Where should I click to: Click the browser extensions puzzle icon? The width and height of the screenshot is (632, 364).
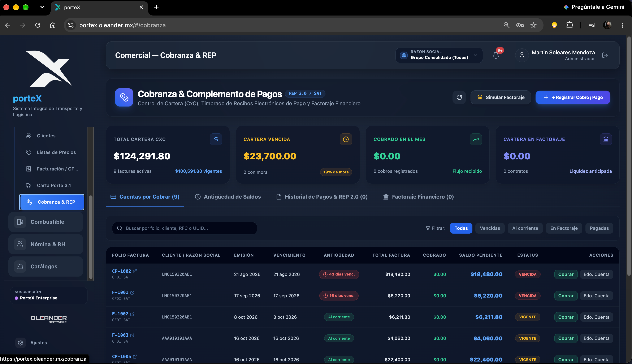(570, 25)
